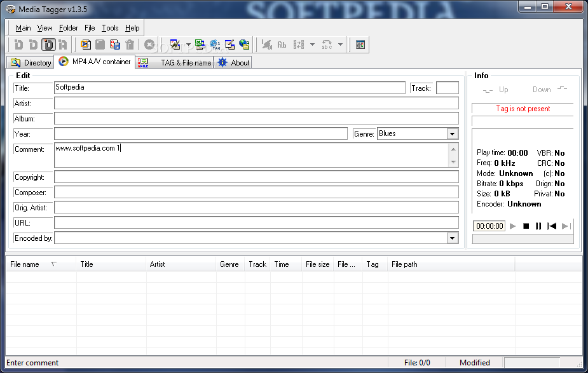Open dropdown arrow beside 'ab c' icon

click(x=340, y=44)
